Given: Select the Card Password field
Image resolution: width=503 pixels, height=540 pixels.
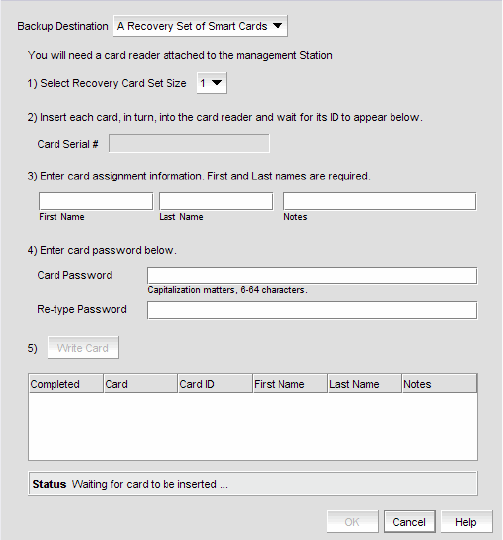Looking at the screenshot, I should click(312, 276).
